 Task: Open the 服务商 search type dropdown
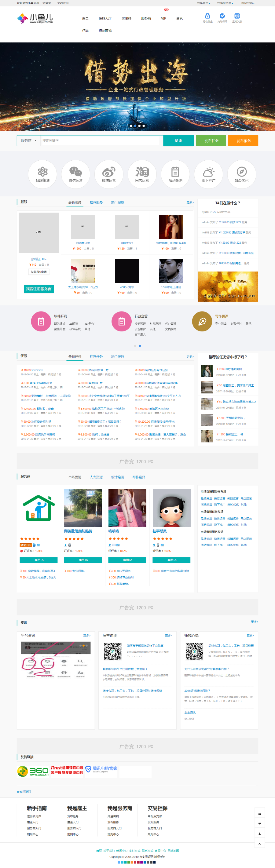pos(29,140)
